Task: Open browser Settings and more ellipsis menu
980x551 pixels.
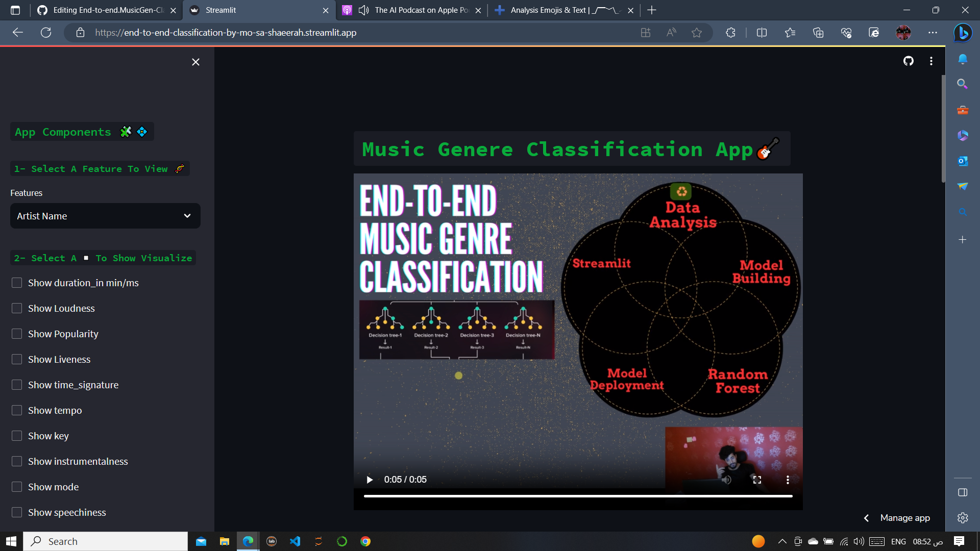Action: 933,33
